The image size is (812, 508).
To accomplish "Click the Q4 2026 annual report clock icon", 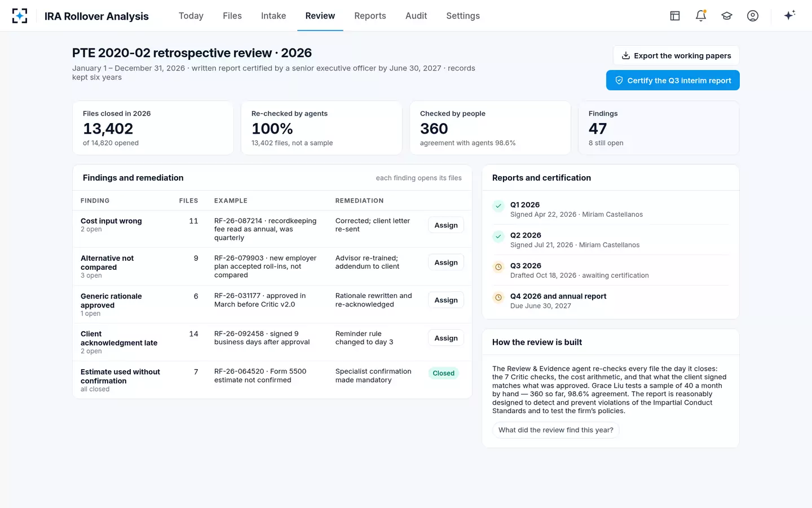I will [x=498, y=297].
